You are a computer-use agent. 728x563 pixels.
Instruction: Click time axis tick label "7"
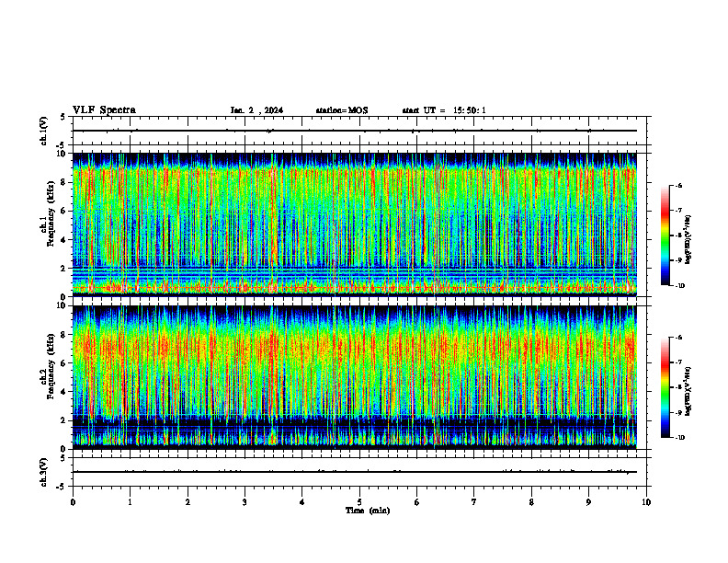pyautogui.click(x=474, y=502)
